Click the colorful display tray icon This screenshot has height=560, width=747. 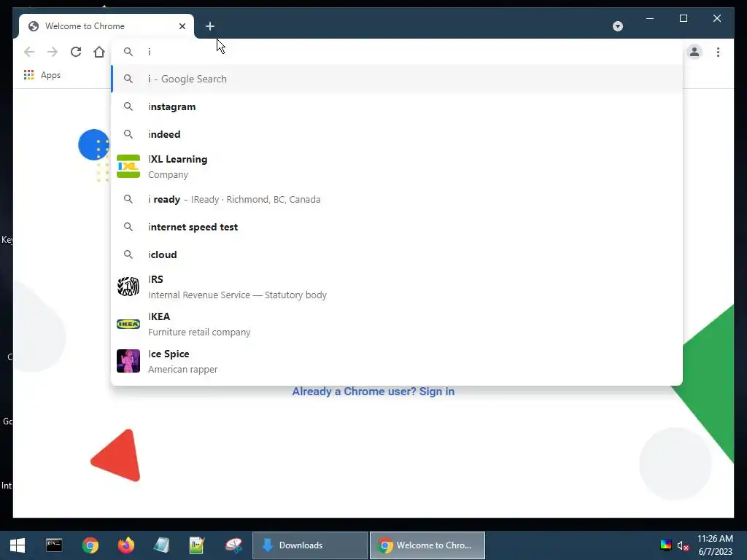[x=666, y=545]
